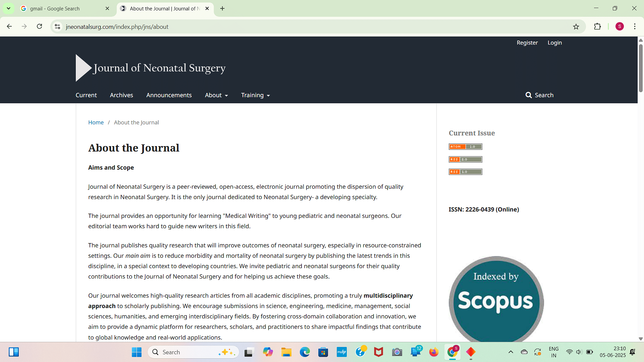Click the taskbar Search box

[194, 352]
